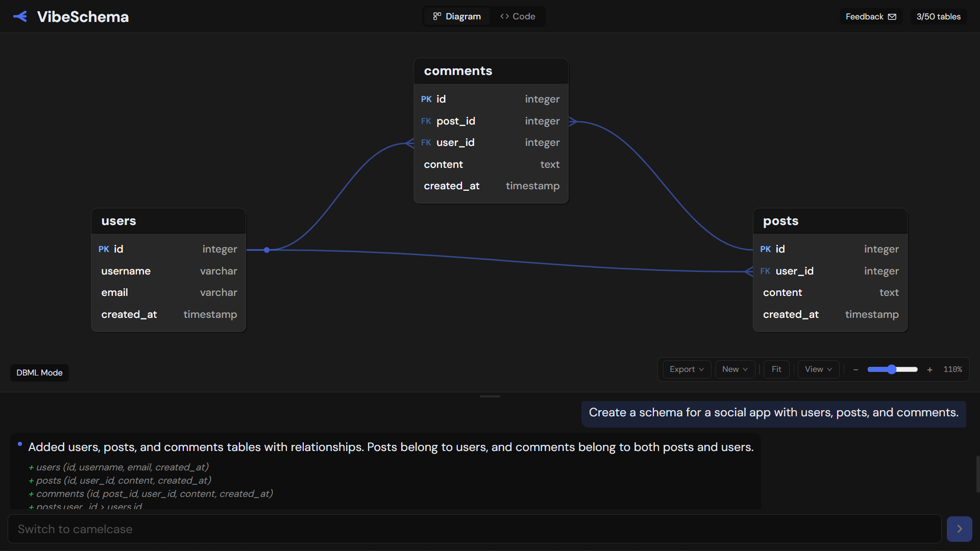Screen dimensions: 980x551
Task: Click the FK badge on comments post_id
Action: coord(426,121)
